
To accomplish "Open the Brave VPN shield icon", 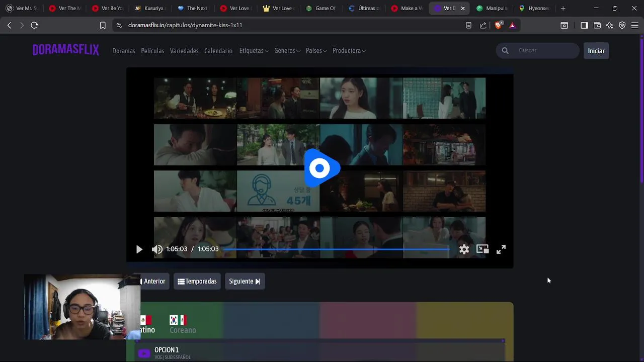I will click(622, 25).
